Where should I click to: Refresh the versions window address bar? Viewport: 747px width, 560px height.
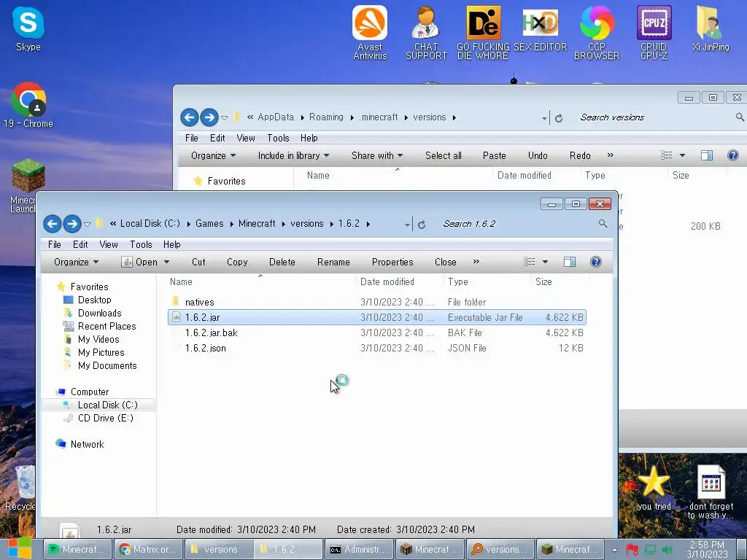pyautogui.click(x=559, y=117)
